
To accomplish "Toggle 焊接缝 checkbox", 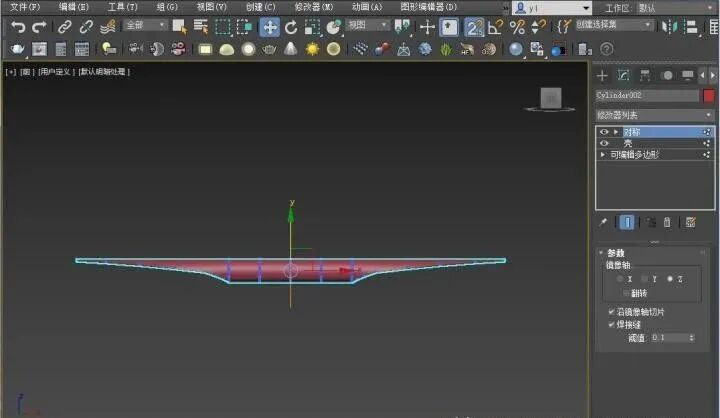I will pos(612,324).
